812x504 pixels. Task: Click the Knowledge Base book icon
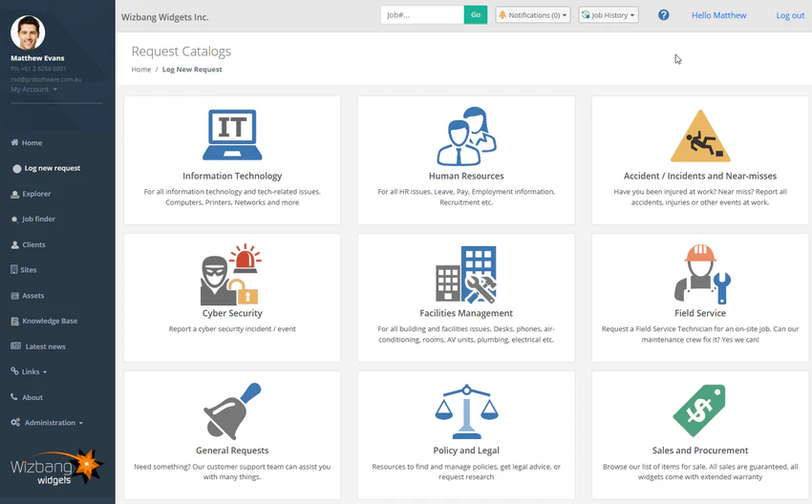coord(15,321)
